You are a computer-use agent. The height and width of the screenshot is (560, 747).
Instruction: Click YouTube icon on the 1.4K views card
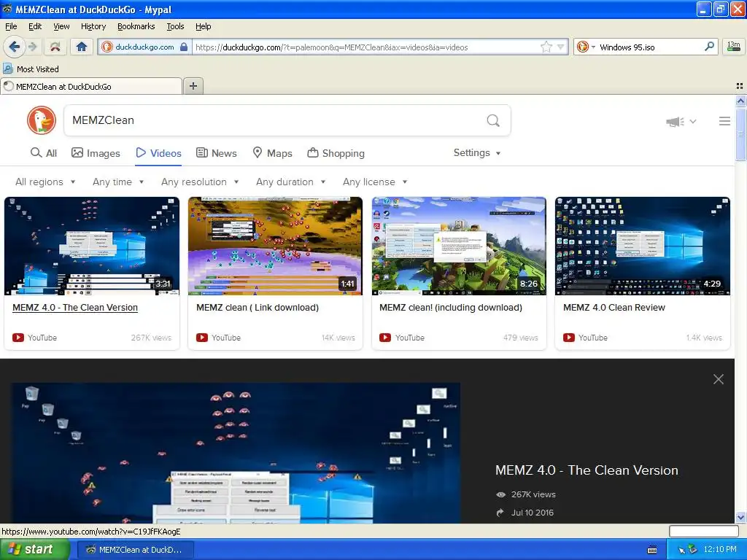coord(569,338)
